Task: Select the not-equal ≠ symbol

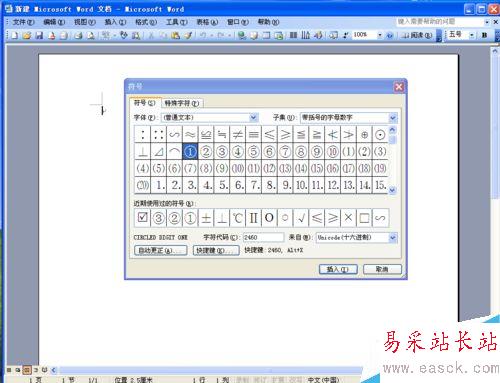Action: point(238,135)
